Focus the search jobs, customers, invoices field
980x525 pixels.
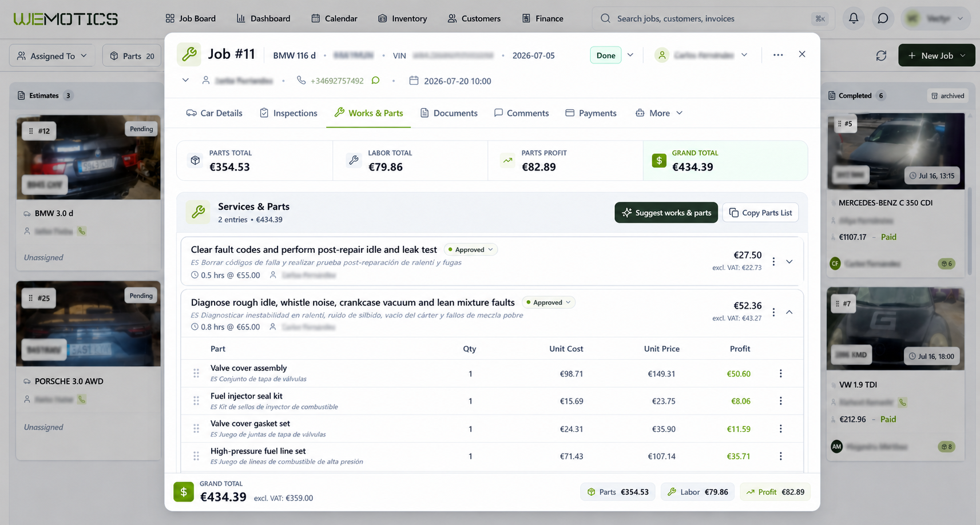[713, 18]
